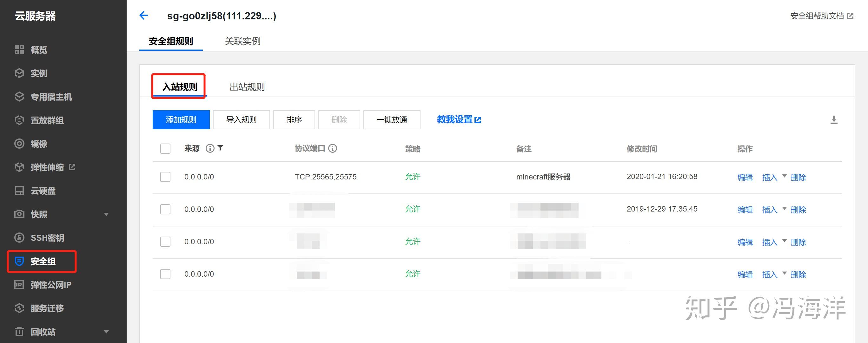Expand the 快照 sidebar submenu arrow
This screenshot has height=343, width=868.
coord(107,214)
